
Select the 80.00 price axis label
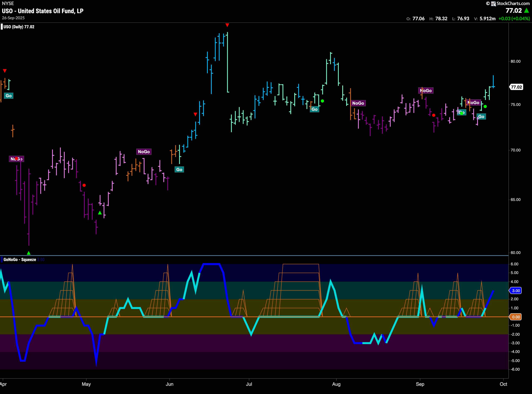[516, 61]
